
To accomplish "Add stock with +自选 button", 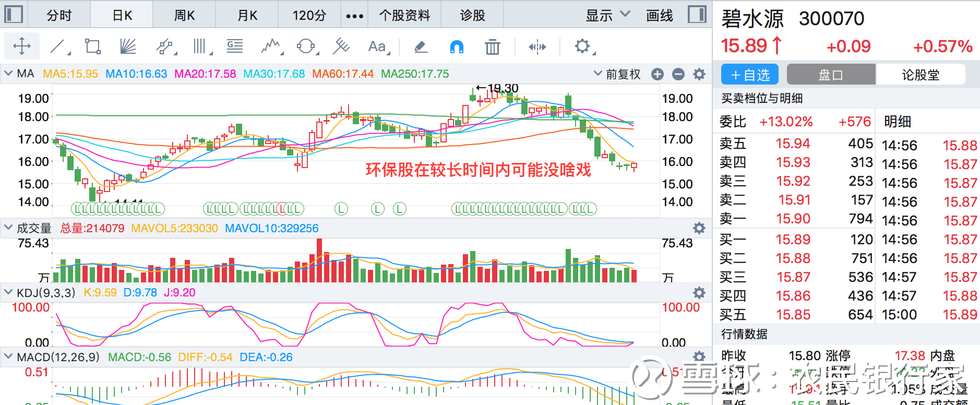I will (x=750, y=75).
